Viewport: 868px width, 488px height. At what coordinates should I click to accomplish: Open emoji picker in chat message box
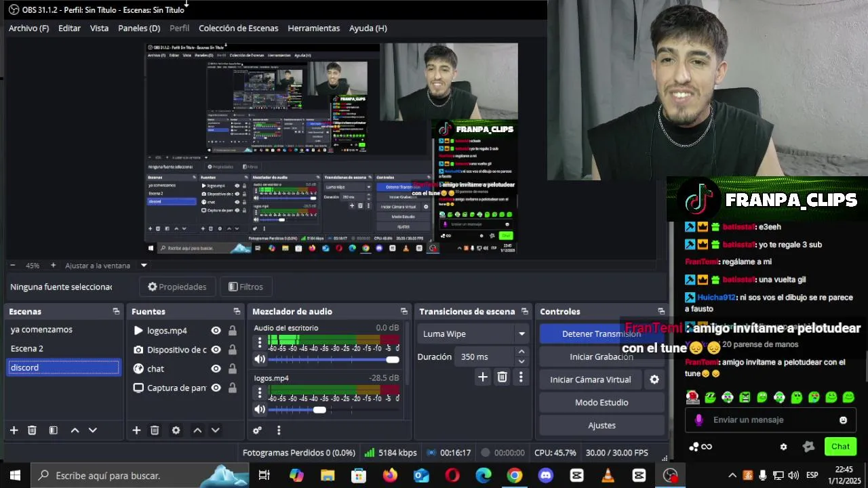coord(843,420)
